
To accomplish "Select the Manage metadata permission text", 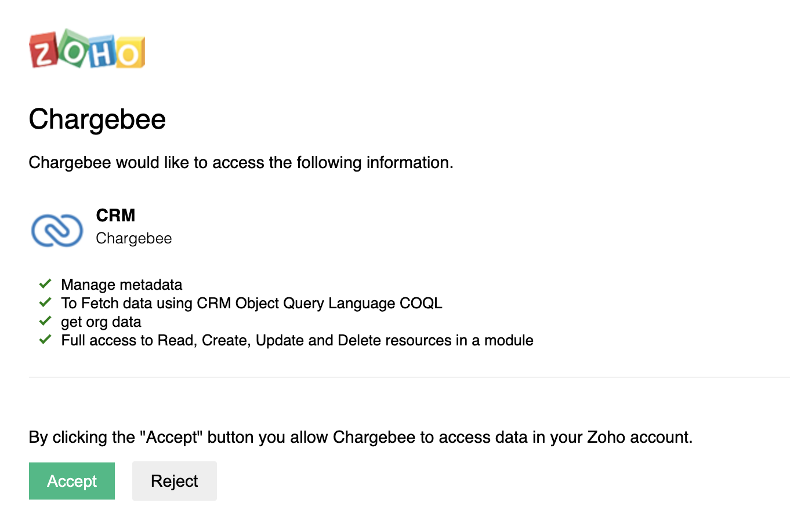I will tap(121, 285).
